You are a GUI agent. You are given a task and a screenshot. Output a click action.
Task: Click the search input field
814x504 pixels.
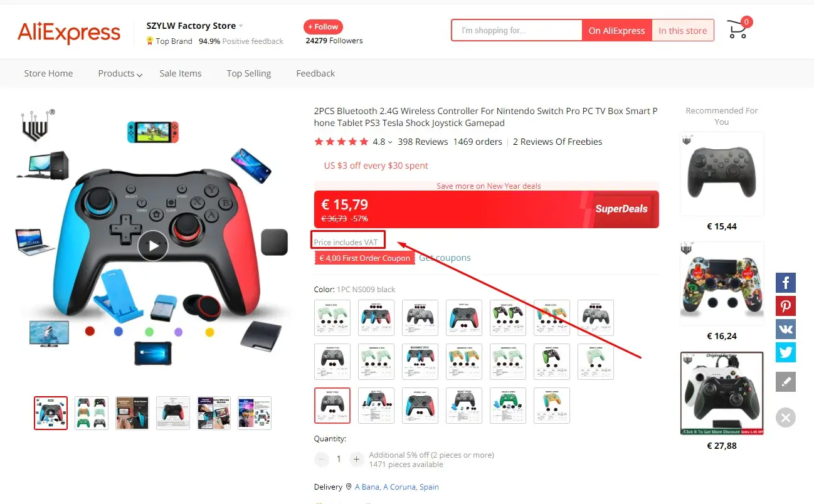[517, 30]
